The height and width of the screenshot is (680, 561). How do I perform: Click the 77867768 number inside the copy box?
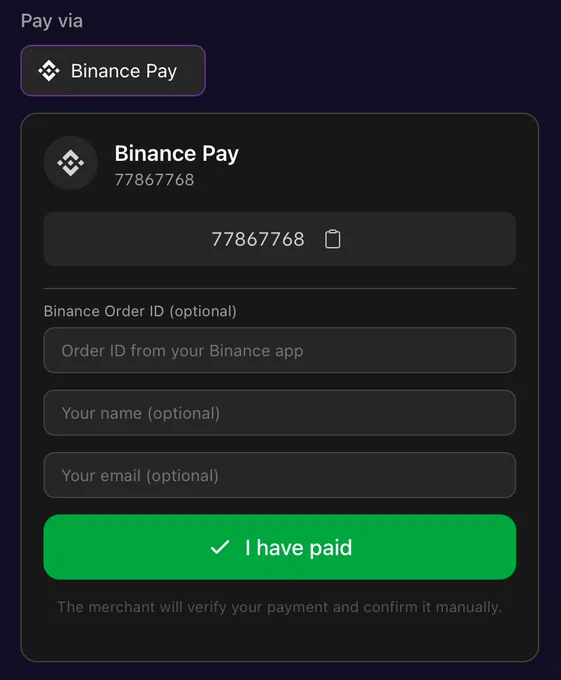(x=258, y=239)
